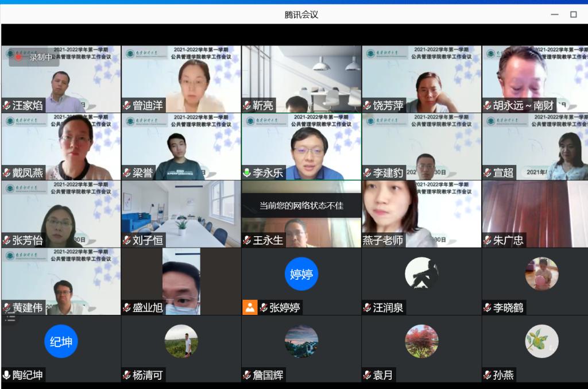Click the white microphone icon beside 陶纪坤
The height and width of the screenshot is (389, 588).
click(7, 375)
